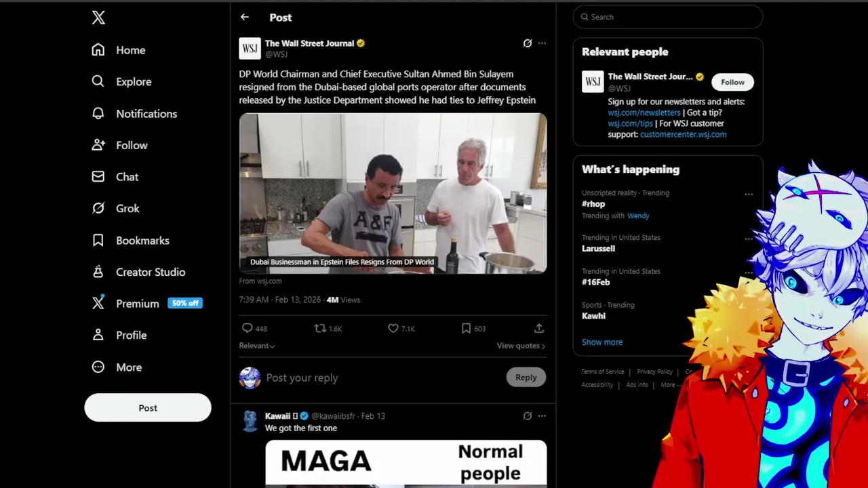The width and height of the screenshot is (868, 488).
Task: Repost the WSJ post showing 1.6K reposts
Action: [320, 329]
